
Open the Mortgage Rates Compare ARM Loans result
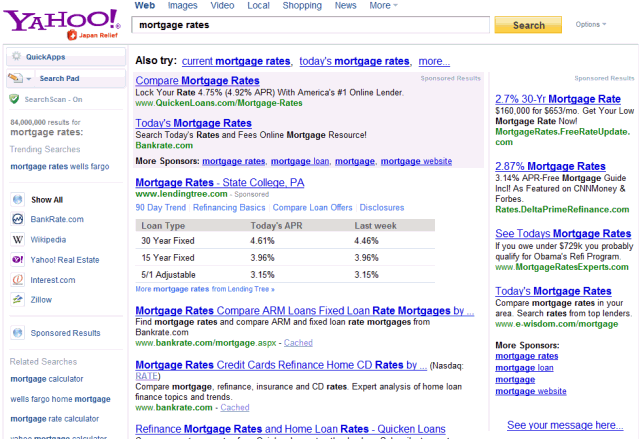coord(304,310)
